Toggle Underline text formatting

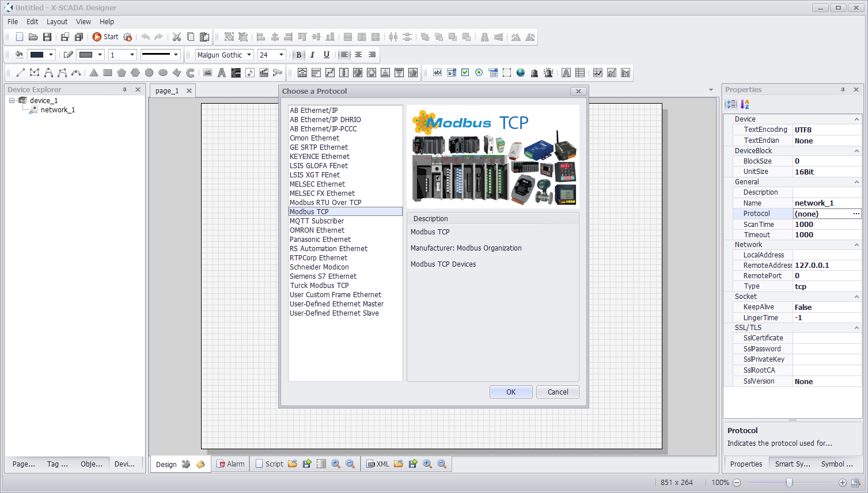(x=327, y=55)
